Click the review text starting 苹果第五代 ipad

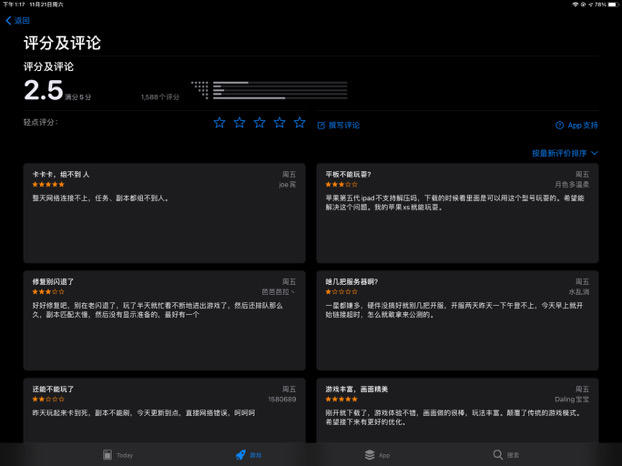click(x=455, y=202)
